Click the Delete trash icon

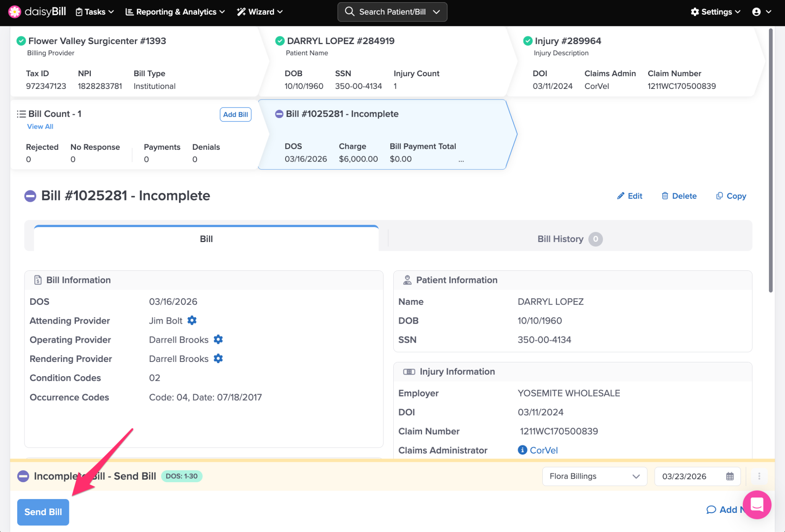pyautogui.click(x=665, y=196)
